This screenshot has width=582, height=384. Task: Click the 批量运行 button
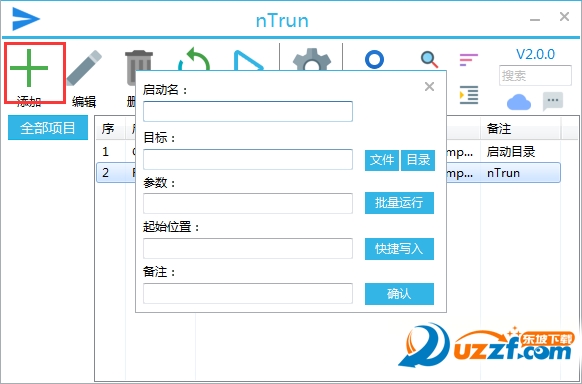pos(399,203)
